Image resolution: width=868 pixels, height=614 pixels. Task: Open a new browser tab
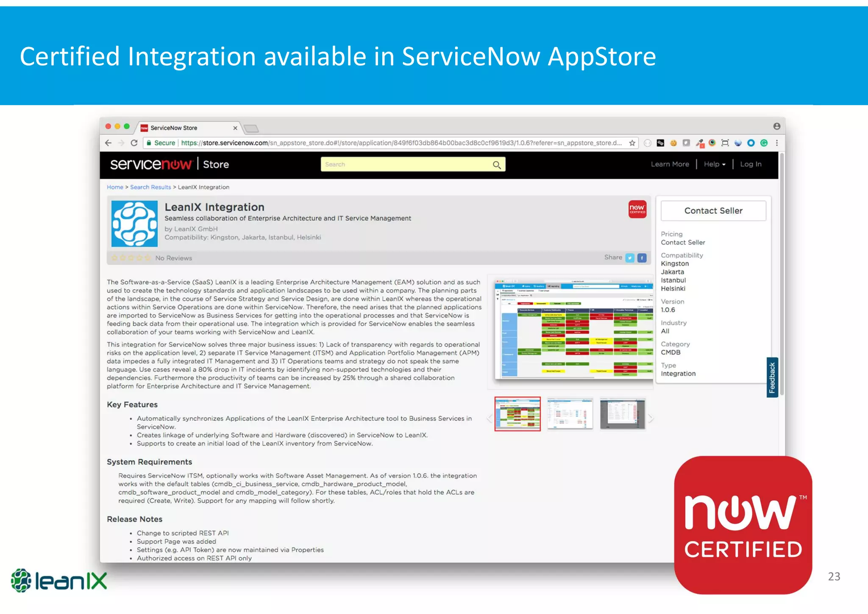coord(251,128)
